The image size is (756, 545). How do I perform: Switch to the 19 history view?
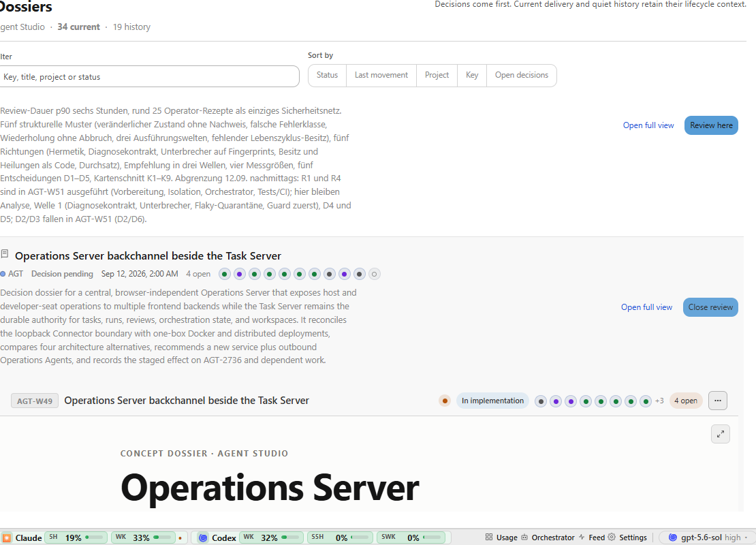(131, 27)
